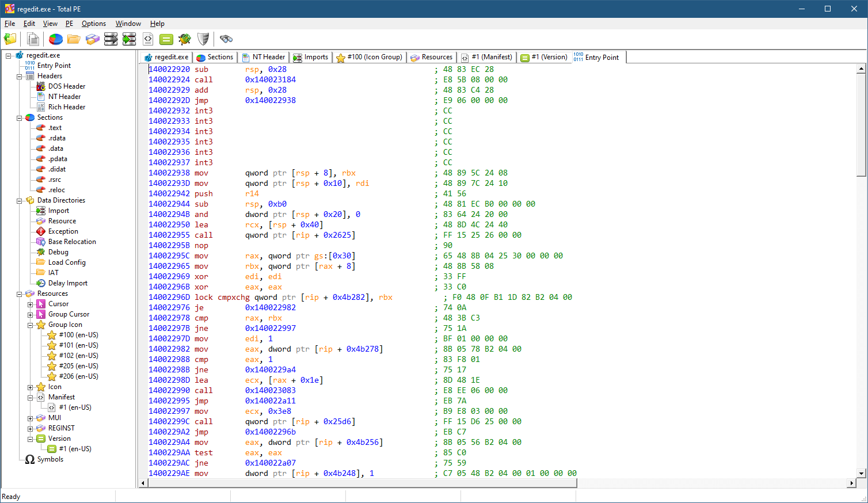Open the PE menu
This screenshot has width=868, height=503.
69,24
